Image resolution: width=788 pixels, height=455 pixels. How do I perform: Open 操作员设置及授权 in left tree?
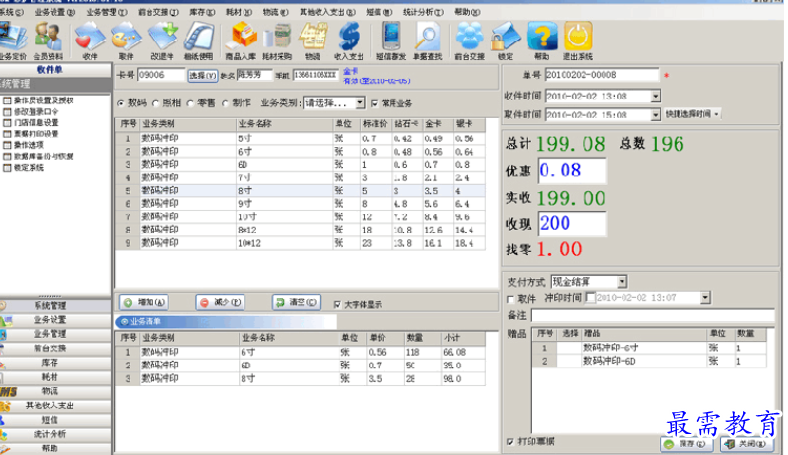click(43, 100)
